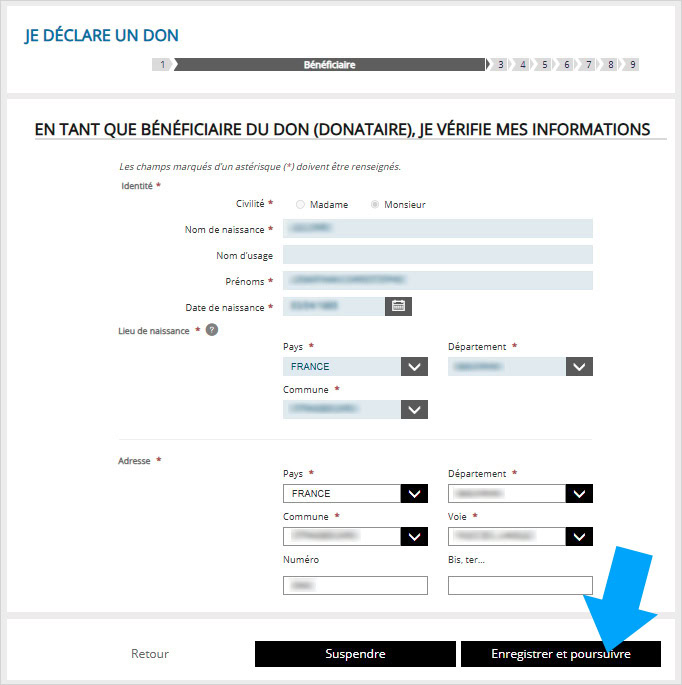This screenshot has height=685, width=682.
Task: Go to step 4 in progress bar
Action: click(x=522, y=65)
